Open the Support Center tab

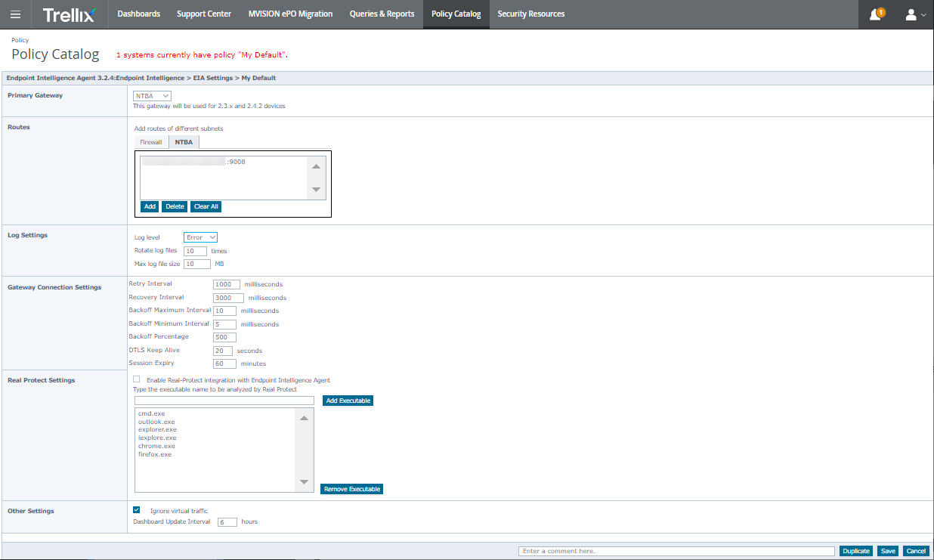point(204,14)
